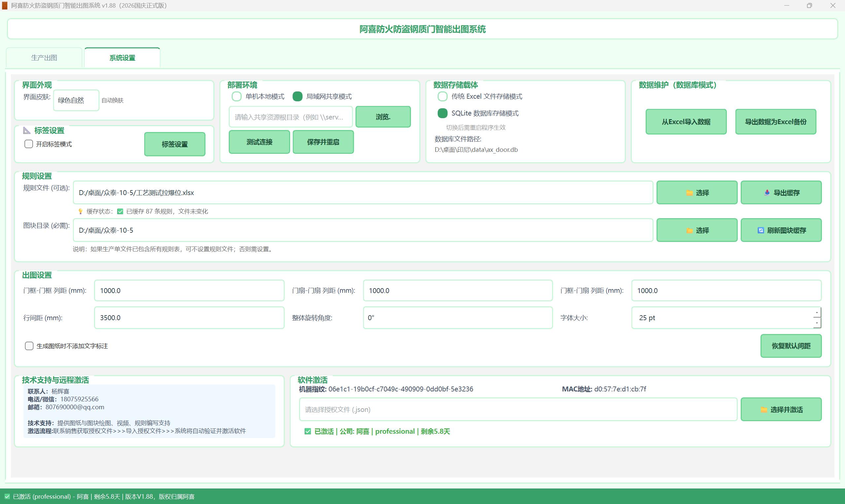Screen dimensions: 845x504
Task: Click the 已激活 check icon in 软件激活
Action: point(308,431)
